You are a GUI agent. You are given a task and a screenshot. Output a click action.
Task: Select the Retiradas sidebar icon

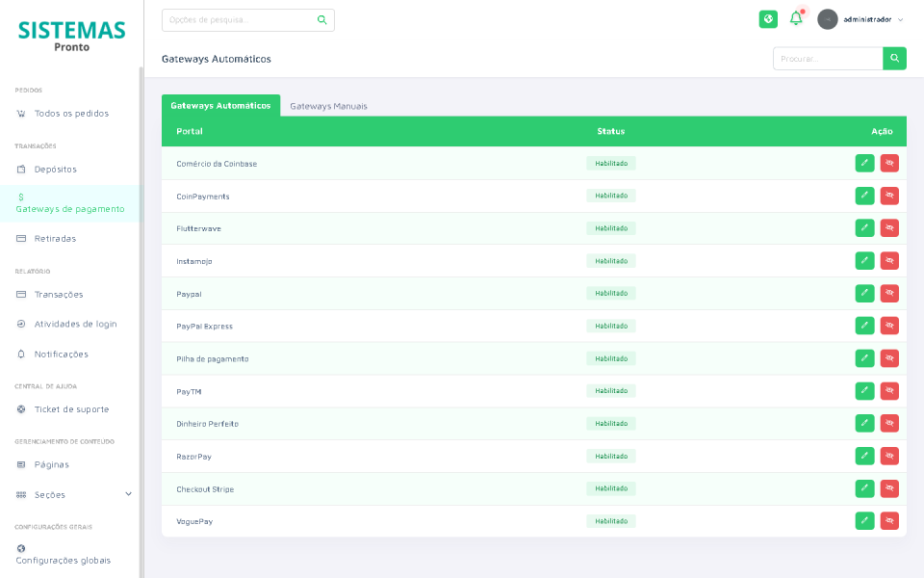click(20, 237)
